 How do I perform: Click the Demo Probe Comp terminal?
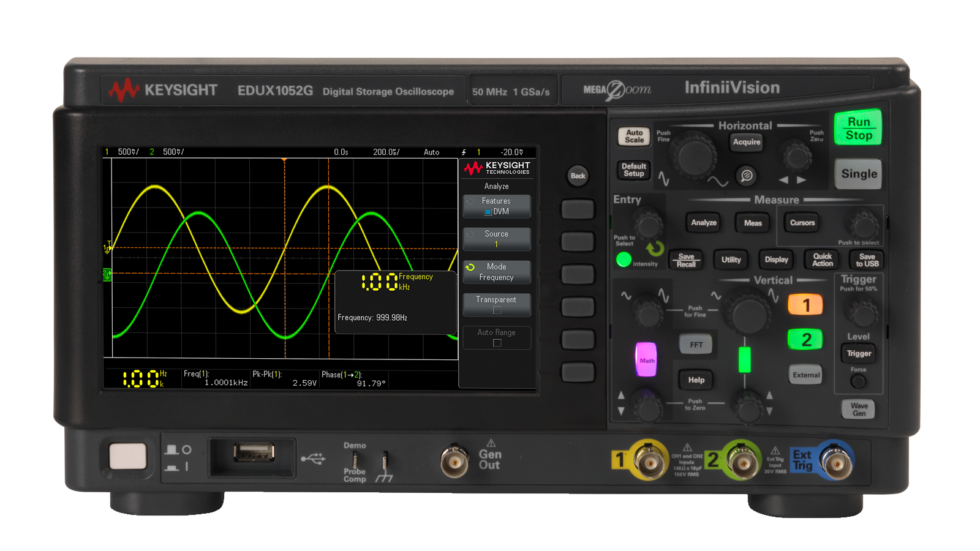pyautogui.click(x=355, y=460)
